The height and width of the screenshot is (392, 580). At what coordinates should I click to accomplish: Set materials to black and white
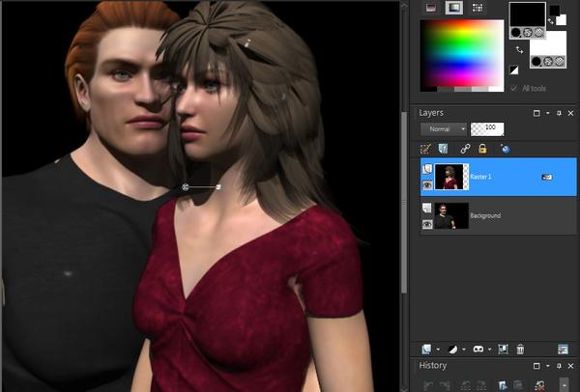pos(514,70)
